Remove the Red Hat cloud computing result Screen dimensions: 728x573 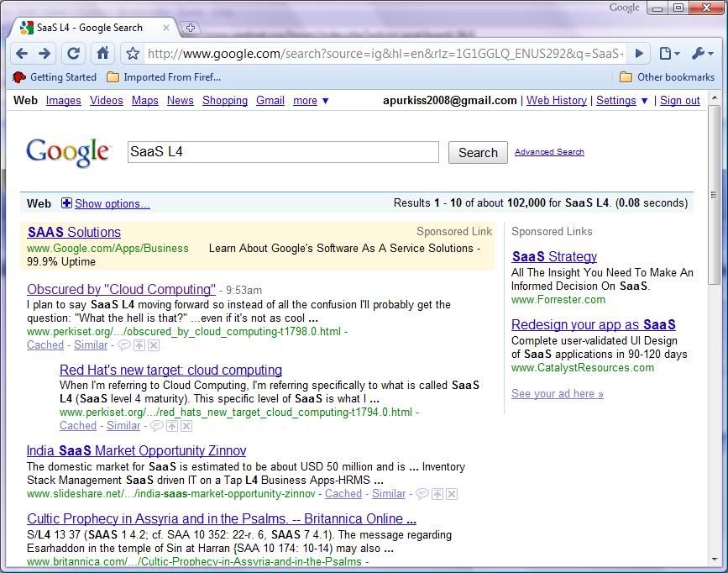click(x=186, y=426)
